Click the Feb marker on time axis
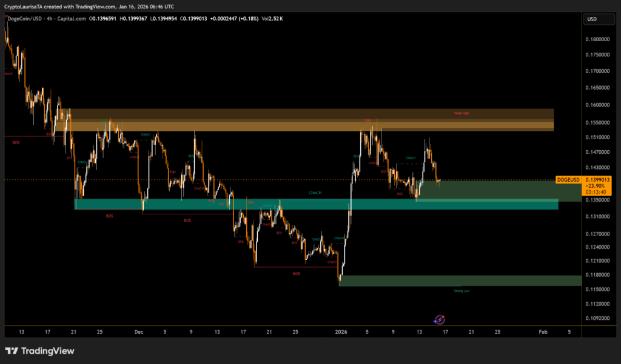621x364 pixels. [x=543, y=332]
